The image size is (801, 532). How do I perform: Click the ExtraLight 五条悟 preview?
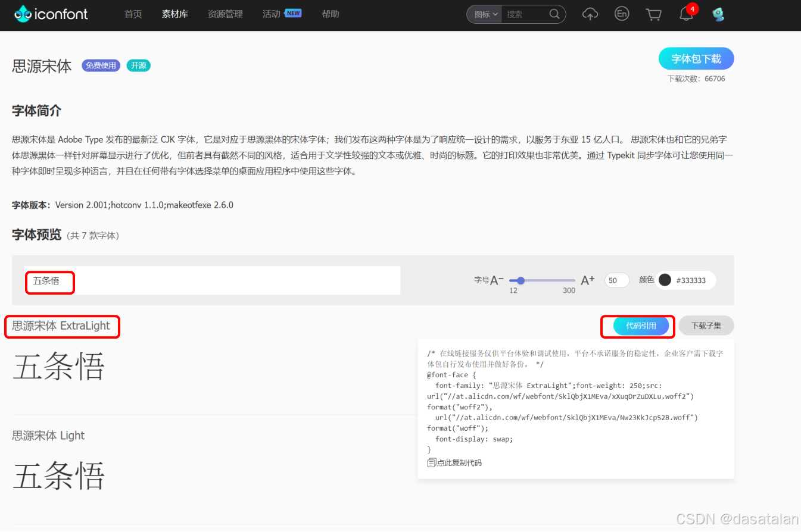58,366
